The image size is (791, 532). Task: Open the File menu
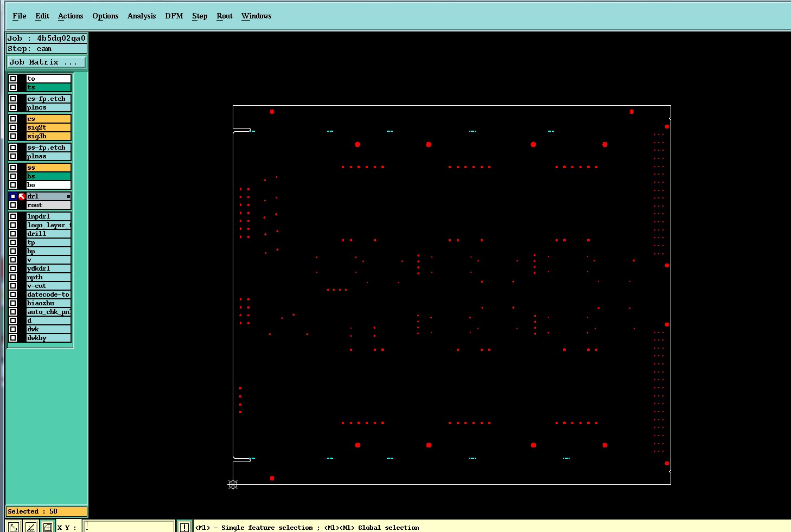[x=20, y=16]
